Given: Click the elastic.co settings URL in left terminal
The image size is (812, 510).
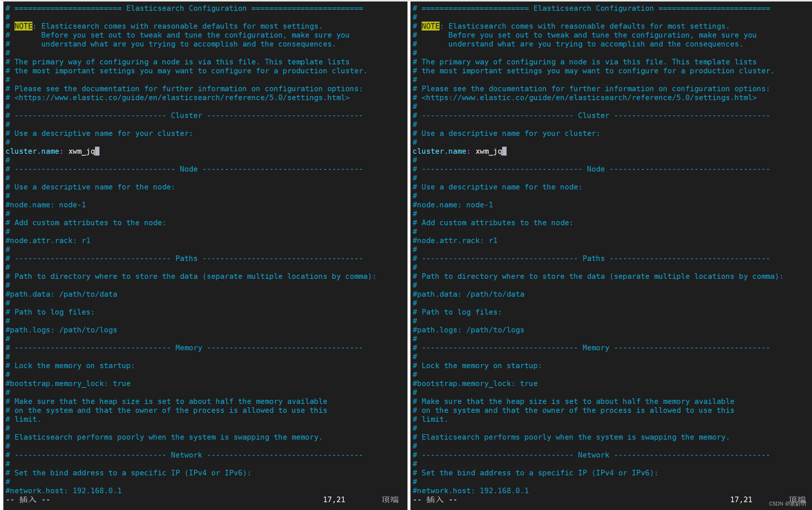Looking at the screenshot, I should coord(182,98).
